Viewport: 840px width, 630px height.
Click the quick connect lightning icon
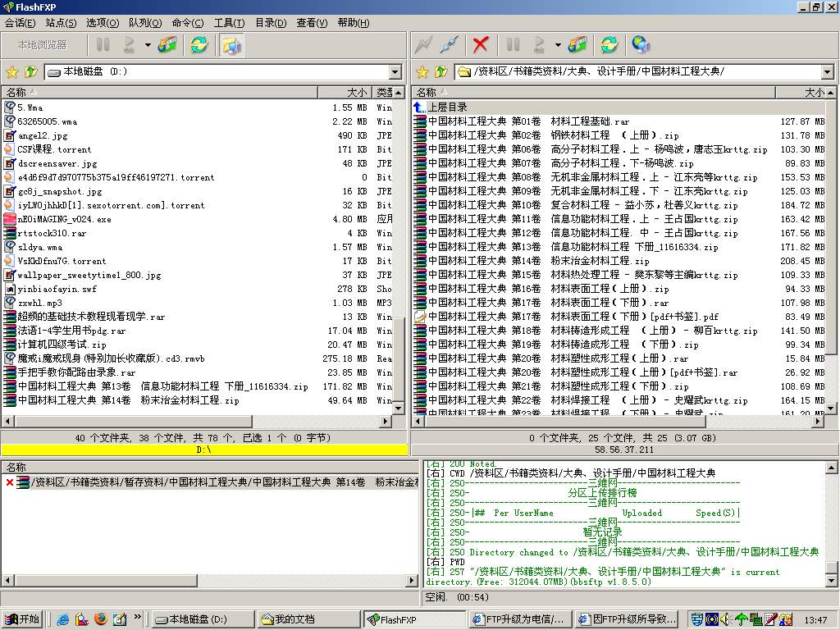[423, 45]
